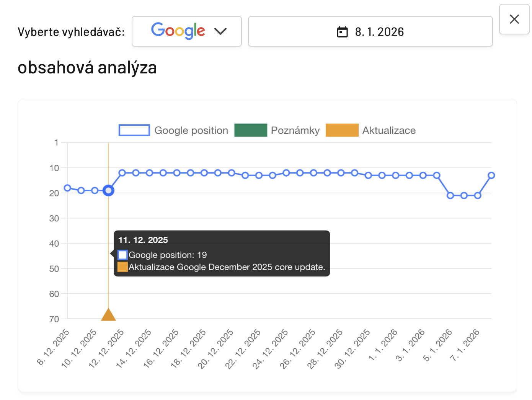Select the Aktualizace legend label text
The width and height of the screenshot is (532, 400).
(389, 130)
